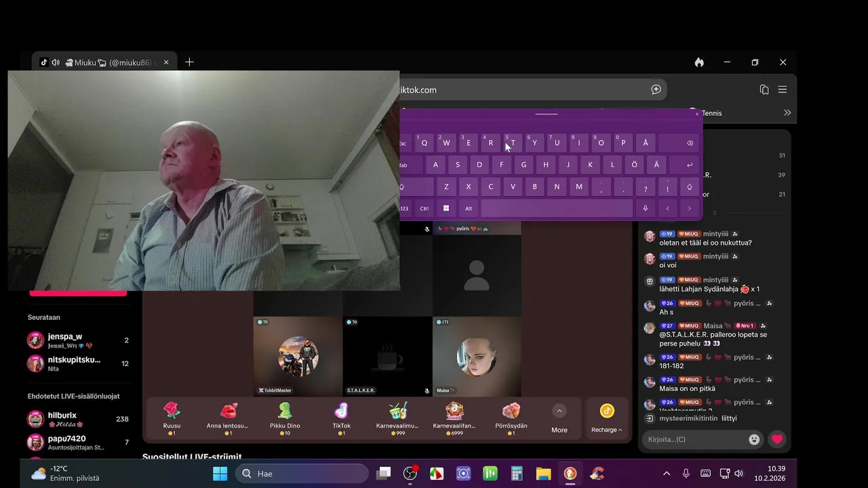Tap the right arrow key on keyboard
The height and width of the screenshot is (488, 868).
pyautogui.click(x=690, y=208)
